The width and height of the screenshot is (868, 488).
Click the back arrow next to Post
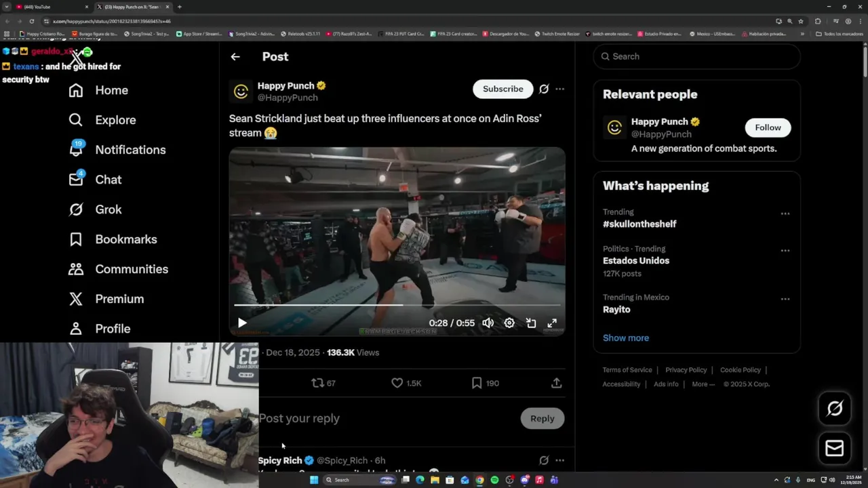point(235,57)
